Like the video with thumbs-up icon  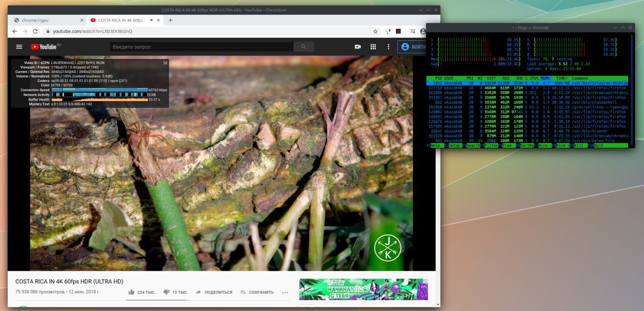pos(132,292)
